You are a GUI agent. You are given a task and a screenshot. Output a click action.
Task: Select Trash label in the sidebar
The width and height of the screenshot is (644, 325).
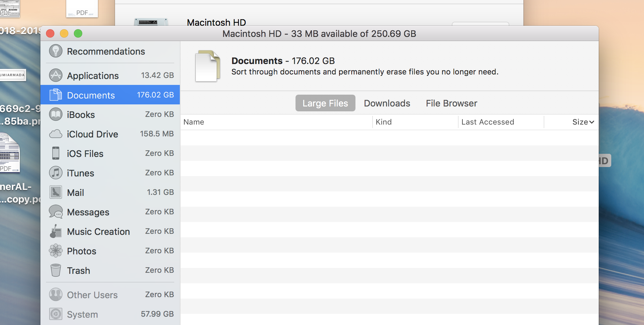(x=78, y=270)
